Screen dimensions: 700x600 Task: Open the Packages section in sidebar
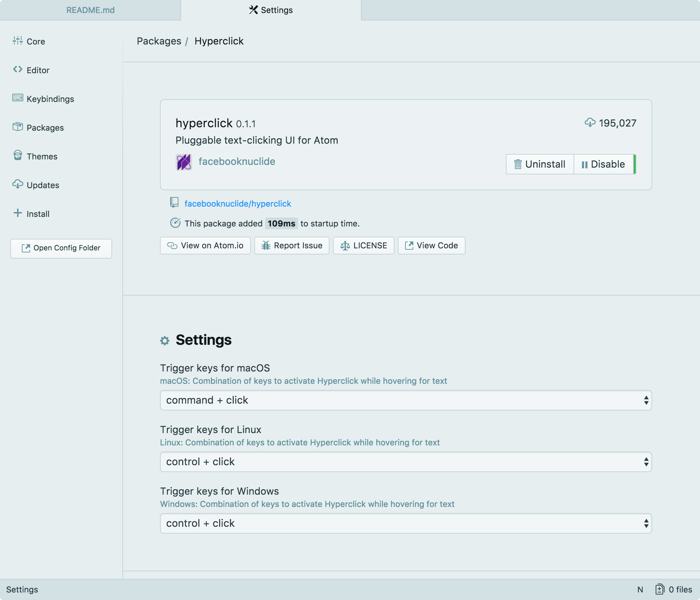coord(45,128)
